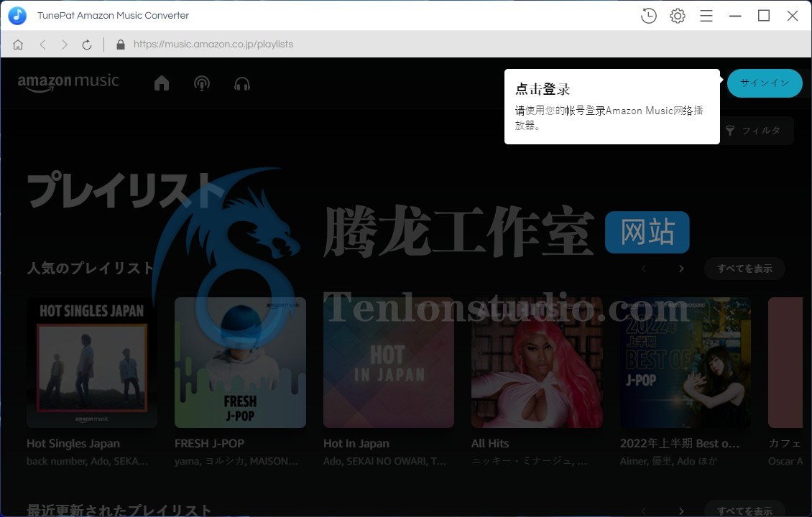
Task: Maximize the TunePat window
Action: [764, 16]
